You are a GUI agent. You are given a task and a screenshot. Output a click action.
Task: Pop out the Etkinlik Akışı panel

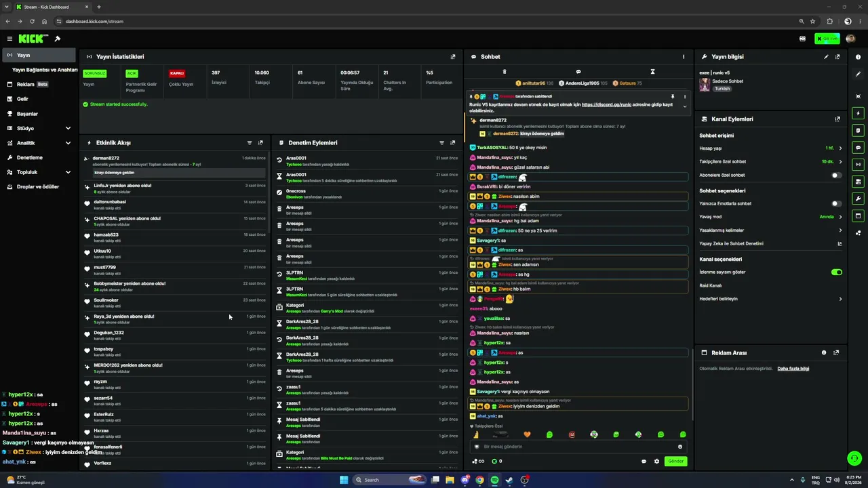(x=260, y=143)
